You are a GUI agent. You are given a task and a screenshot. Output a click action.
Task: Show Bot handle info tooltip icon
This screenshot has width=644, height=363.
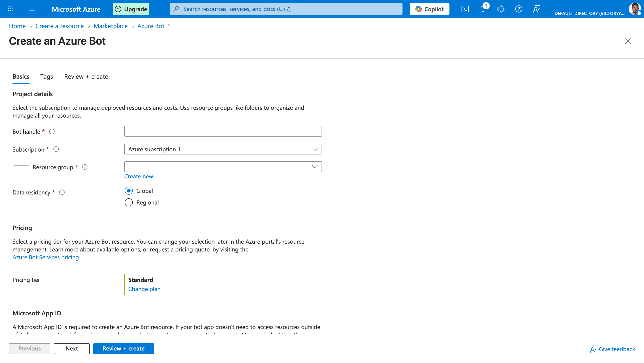click(x=52, y=131)
